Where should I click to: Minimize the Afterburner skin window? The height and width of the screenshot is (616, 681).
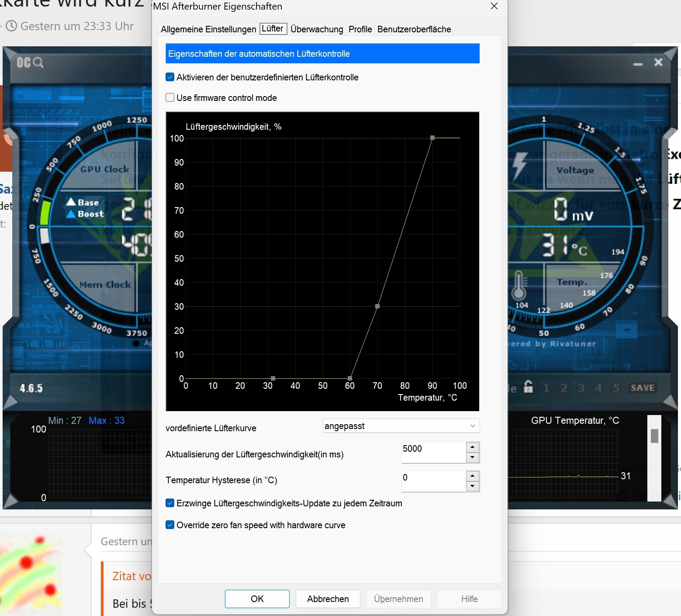(638, 64)
